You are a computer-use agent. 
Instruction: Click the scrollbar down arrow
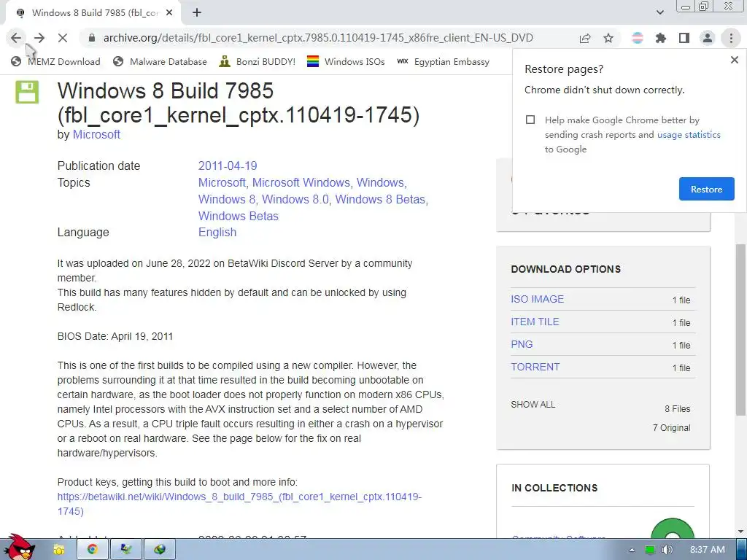point(741,532)
